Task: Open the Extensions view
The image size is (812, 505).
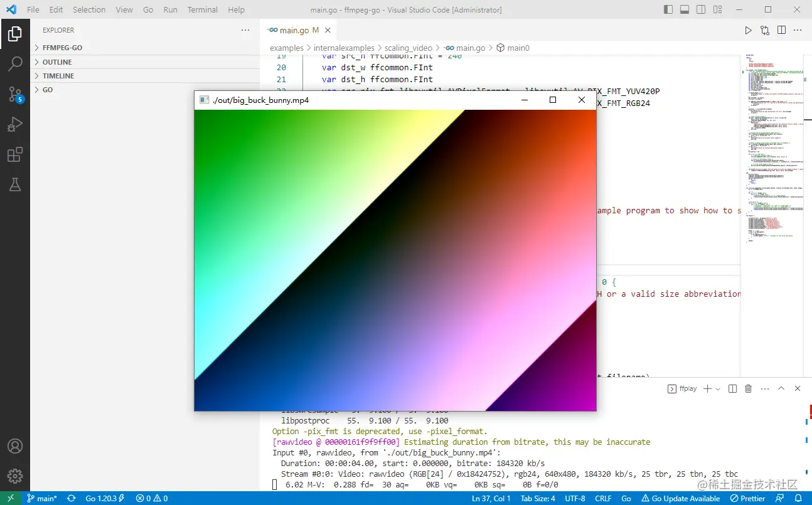Action: [x=15, y=154]
